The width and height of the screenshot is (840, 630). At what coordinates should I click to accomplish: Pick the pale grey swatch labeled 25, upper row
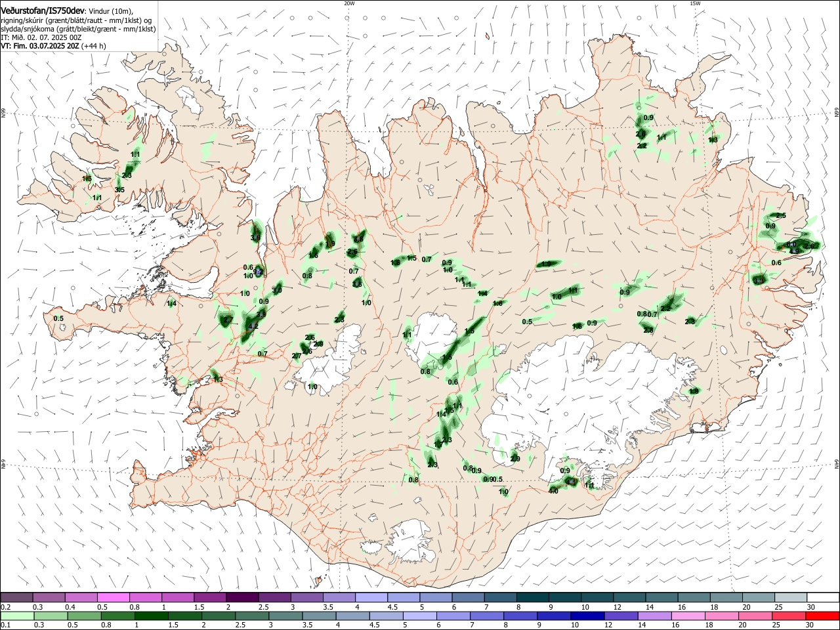(791, 597)
